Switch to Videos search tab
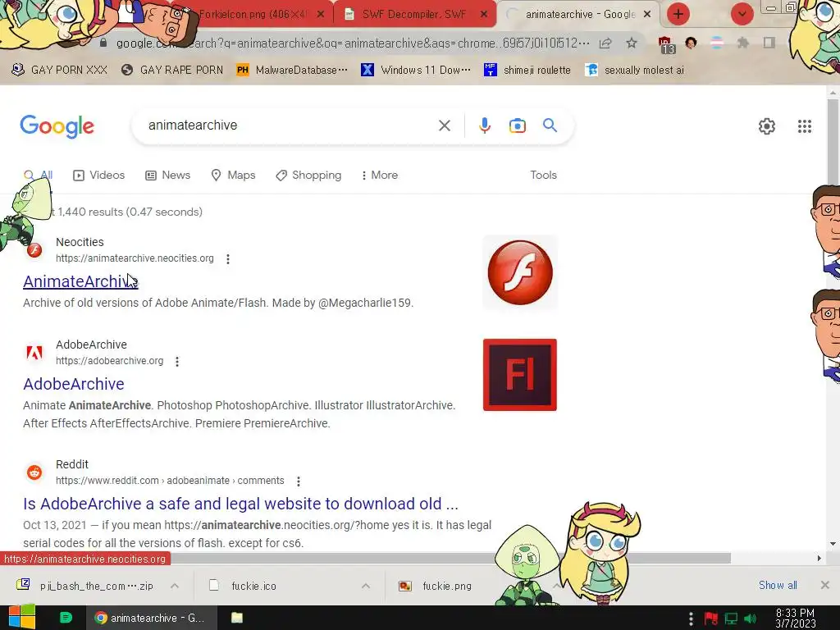The height and width of the screenshot is (630, 840). click(x=99, y=176)
